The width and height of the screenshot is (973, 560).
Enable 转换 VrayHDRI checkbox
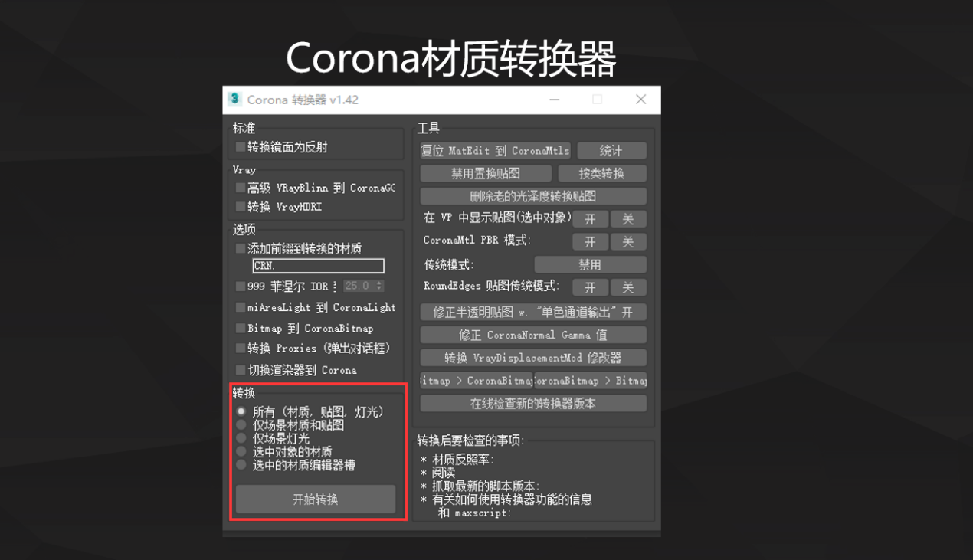(241, 207)
